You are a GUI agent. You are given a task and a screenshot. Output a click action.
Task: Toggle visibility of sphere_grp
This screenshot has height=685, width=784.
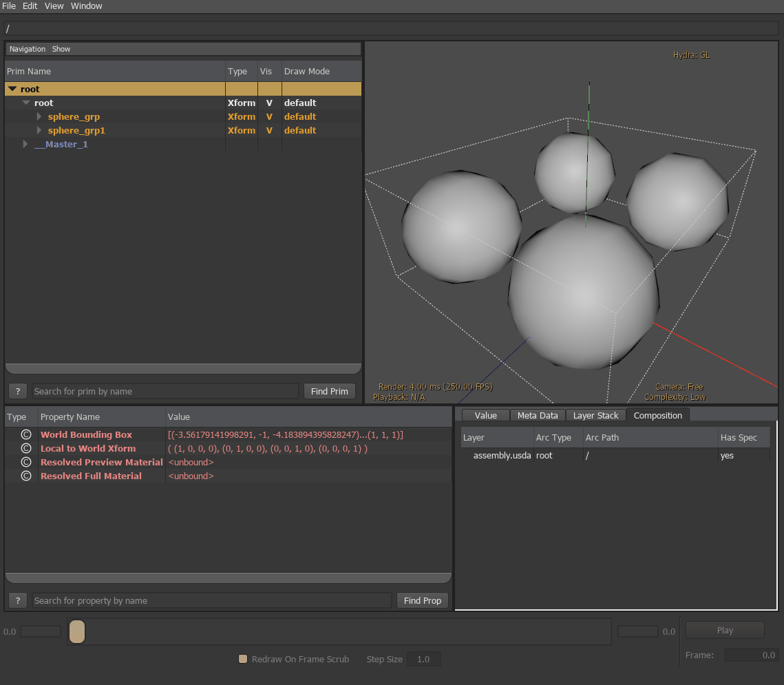pos(268,116)
